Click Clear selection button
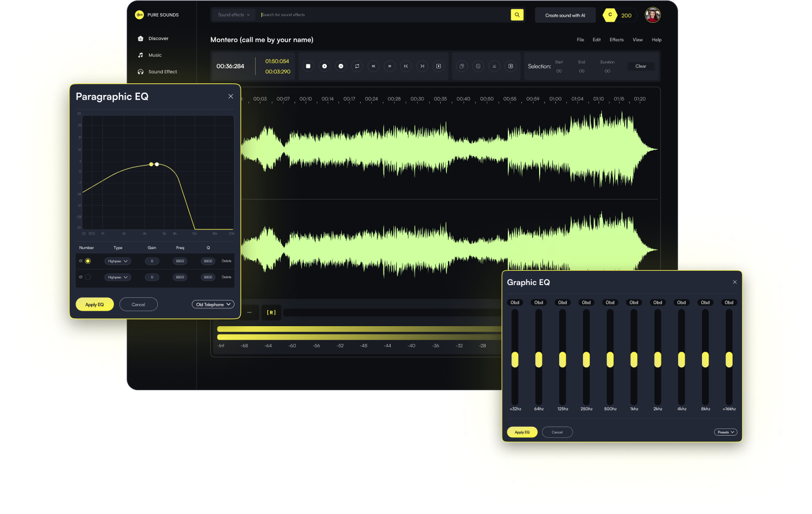812x514 pixels. tap(641, 66)
